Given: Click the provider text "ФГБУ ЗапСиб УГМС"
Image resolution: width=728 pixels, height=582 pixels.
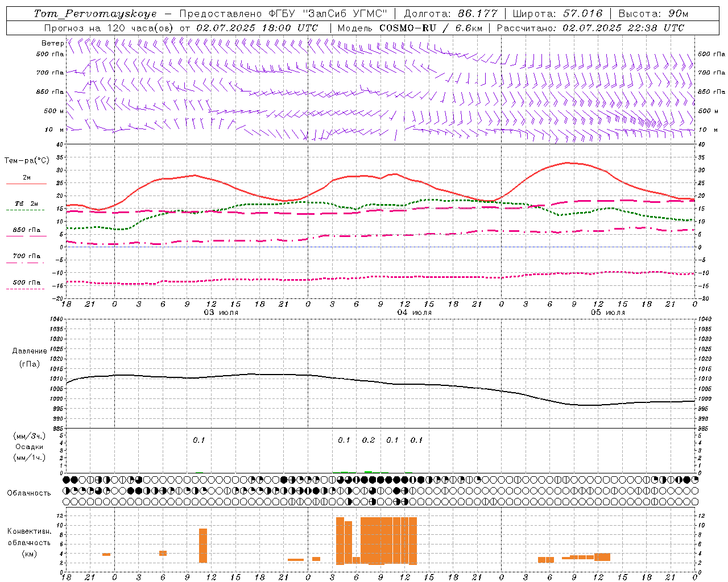Looking at the screenshot, I should click(x=328, y=14).
